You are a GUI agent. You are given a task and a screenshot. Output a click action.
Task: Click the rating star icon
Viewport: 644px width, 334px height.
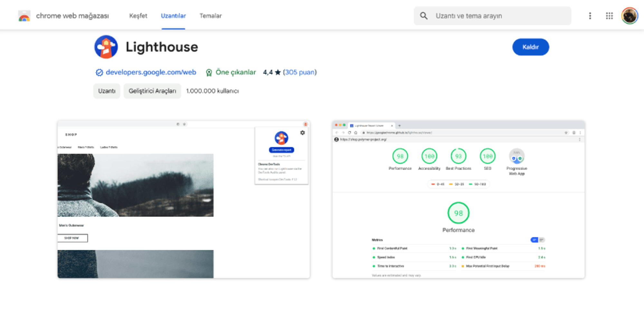point(278,72)
